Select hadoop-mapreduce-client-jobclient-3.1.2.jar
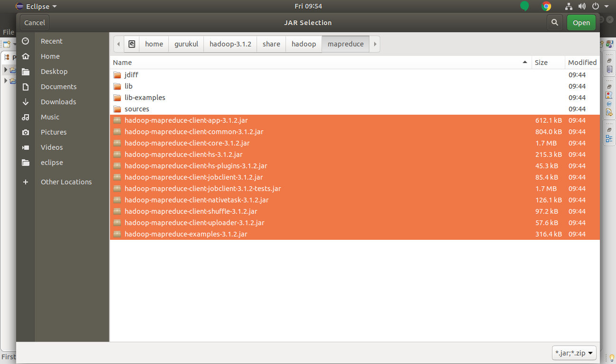Image resolution: width=616 pixels, height=364 pixels. point(355,177)
